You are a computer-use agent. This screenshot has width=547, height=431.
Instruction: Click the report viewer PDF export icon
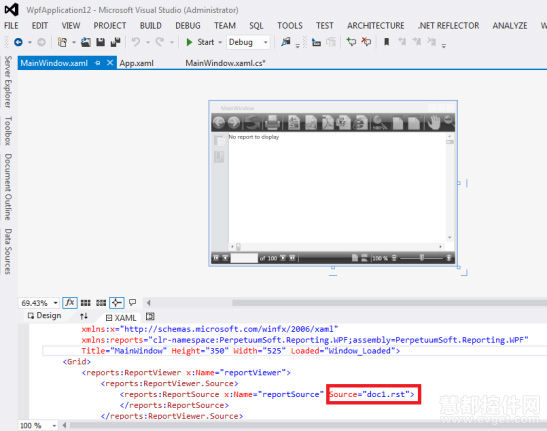tap(327, 122)
